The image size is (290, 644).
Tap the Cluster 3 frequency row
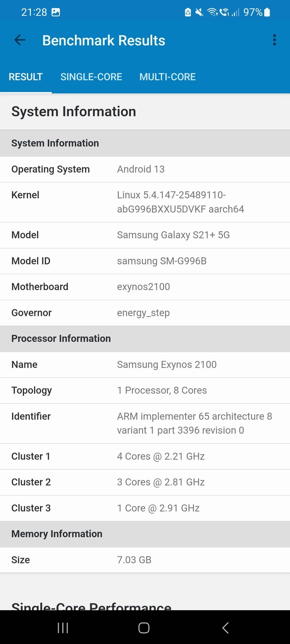click(145, 508)
